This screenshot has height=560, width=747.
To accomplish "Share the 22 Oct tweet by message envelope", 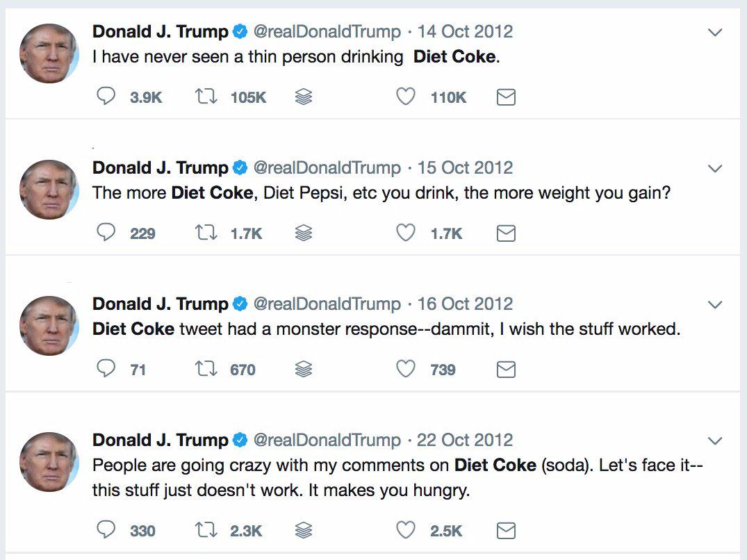I will pos(506,532).
